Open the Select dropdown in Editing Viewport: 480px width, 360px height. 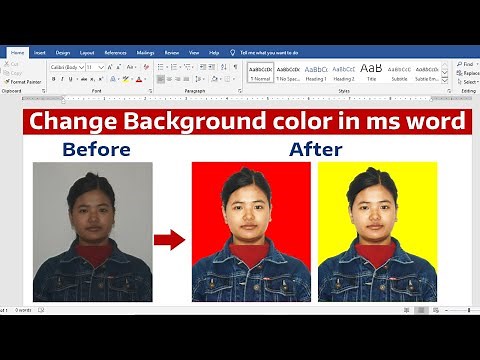[468, 82]
